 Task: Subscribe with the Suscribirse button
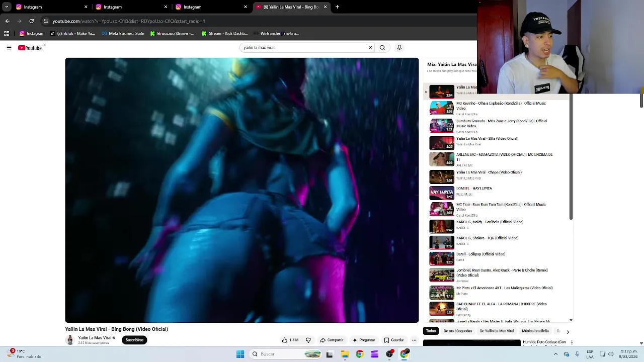[134, 340]
